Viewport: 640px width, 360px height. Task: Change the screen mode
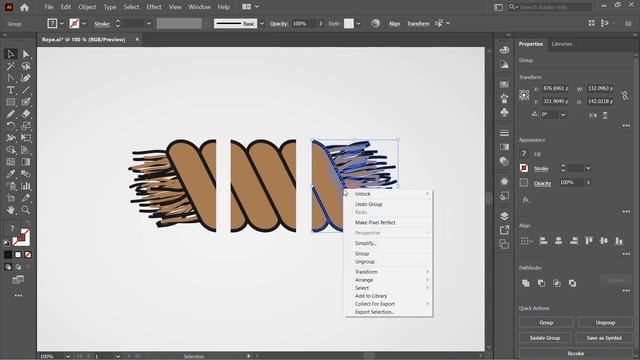18,280
